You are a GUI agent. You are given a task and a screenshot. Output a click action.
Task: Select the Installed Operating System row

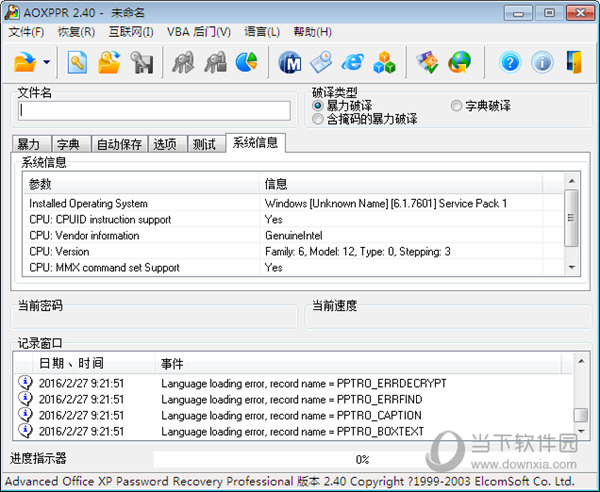[x=293, y=203]
